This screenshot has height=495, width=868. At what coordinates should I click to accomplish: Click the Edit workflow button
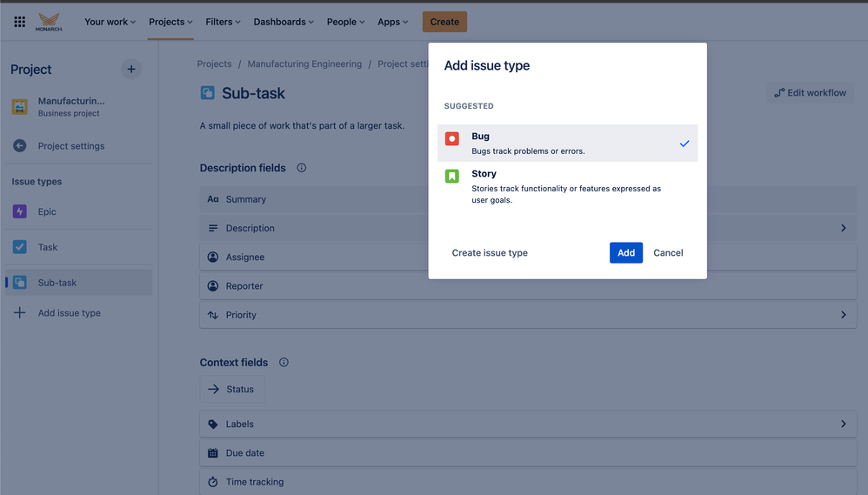[810, 92]
